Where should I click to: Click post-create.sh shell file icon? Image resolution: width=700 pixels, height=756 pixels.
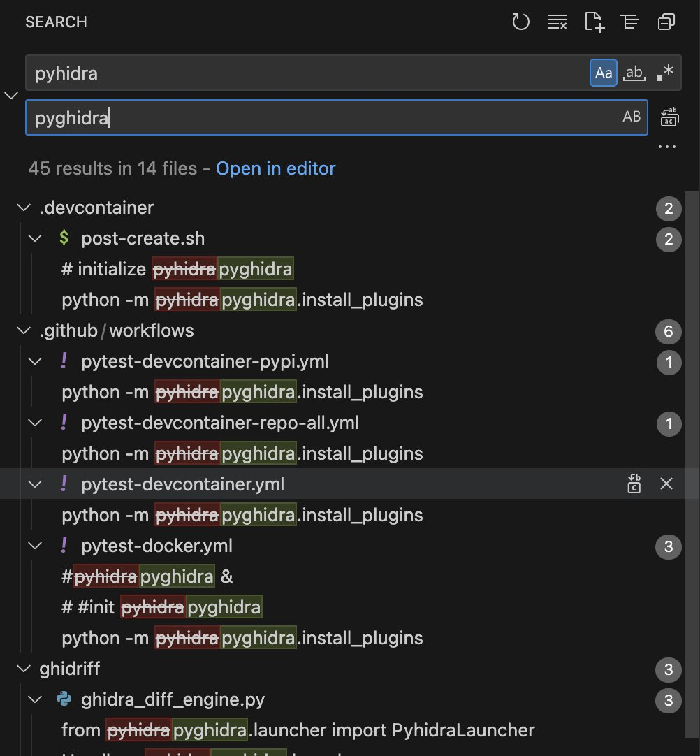point(64,238)
